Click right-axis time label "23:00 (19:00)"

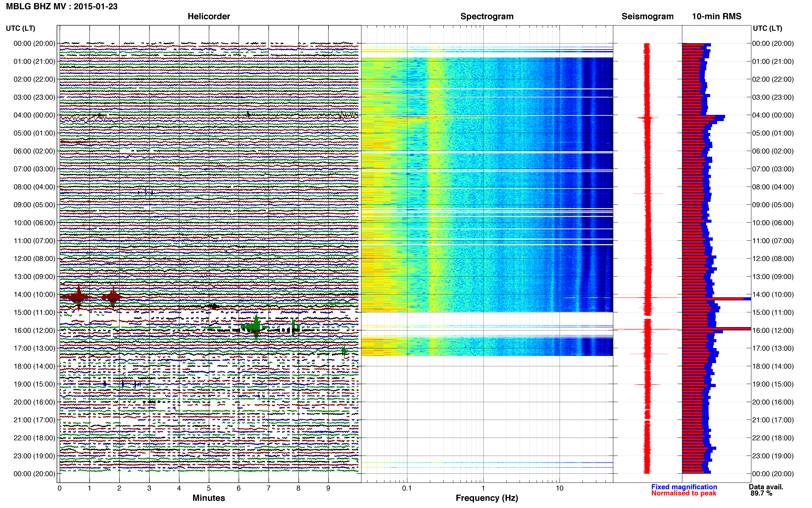pos(773,456)
